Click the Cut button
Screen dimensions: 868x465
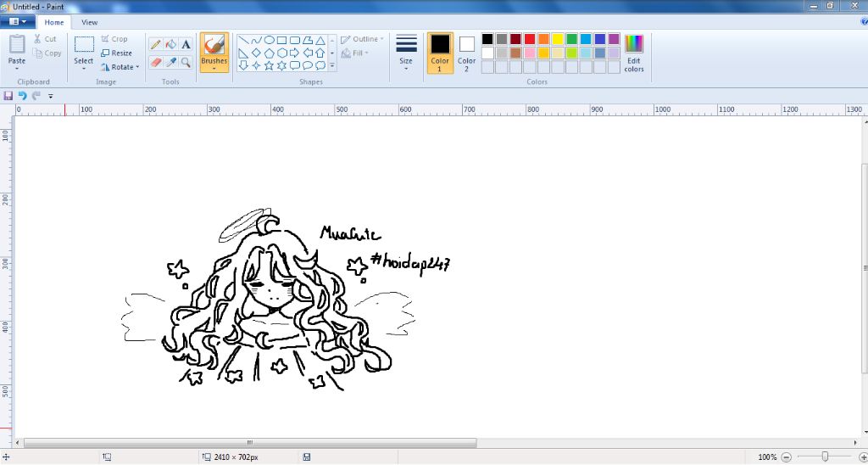click(x=45, y=39)
